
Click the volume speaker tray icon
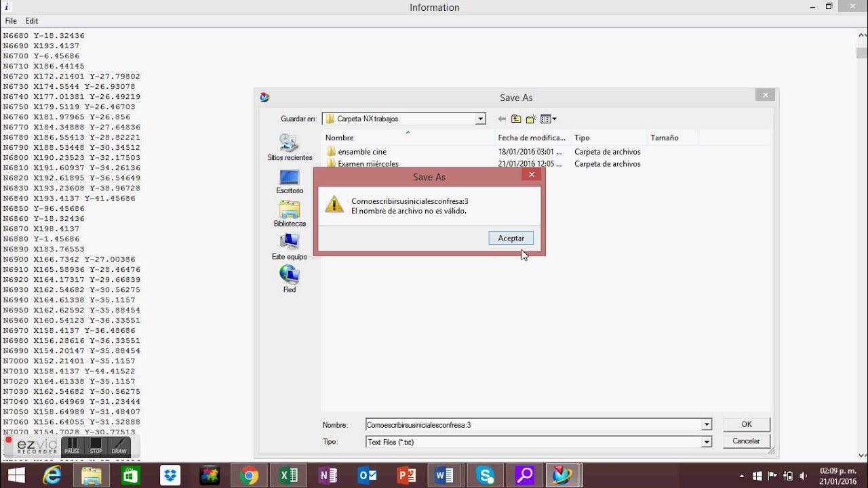pyautogui.click(x=803, y=476)
